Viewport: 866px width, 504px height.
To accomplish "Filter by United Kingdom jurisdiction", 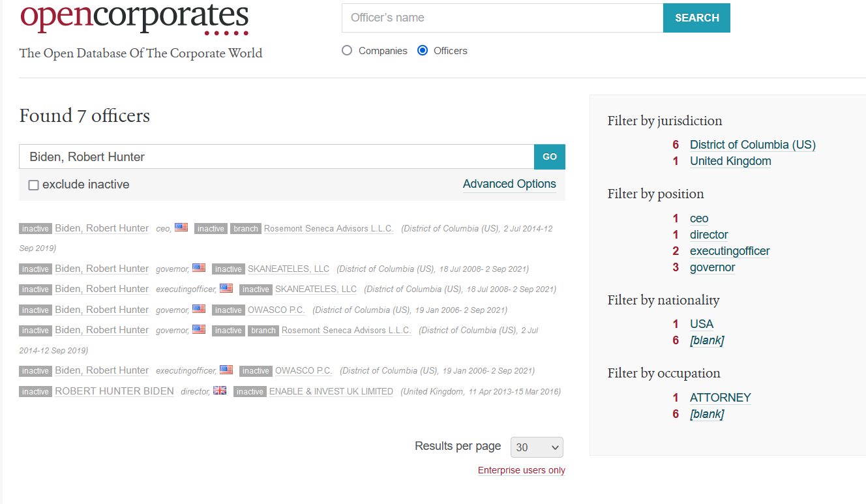I will tap(730, 161).
